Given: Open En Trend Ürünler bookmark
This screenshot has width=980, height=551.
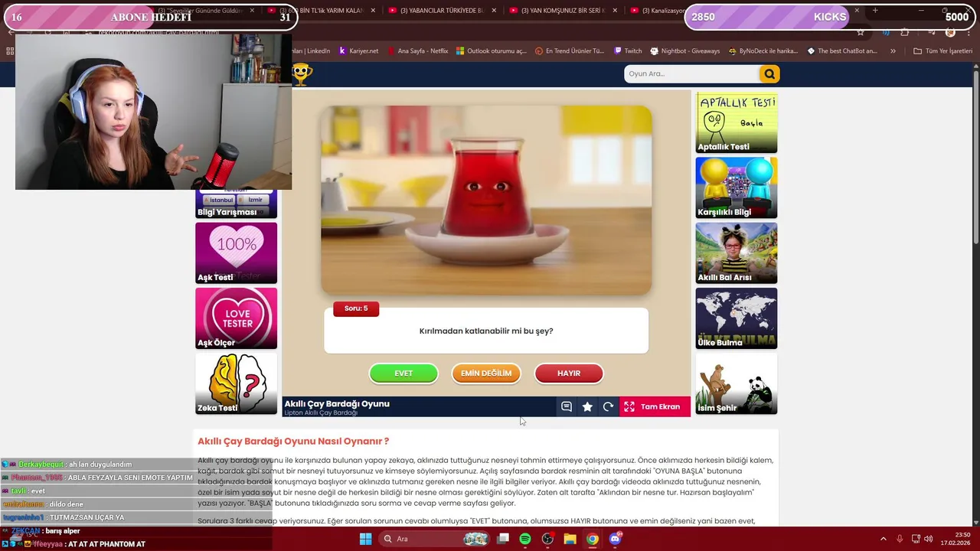Looking at the screenshot, I should coord(569,51).
